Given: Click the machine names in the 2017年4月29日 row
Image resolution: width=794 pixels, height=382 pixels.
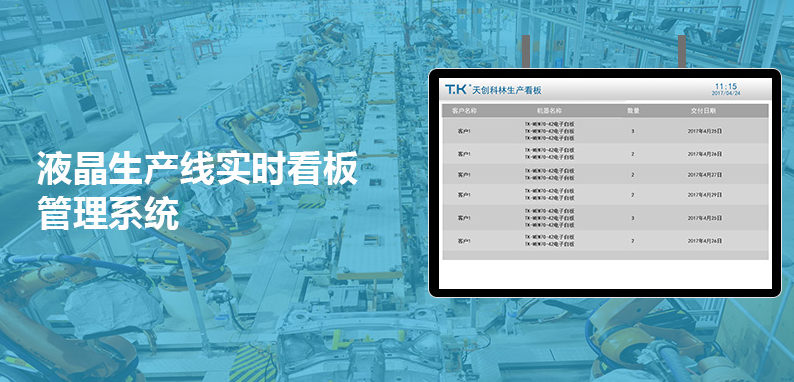Looking at the screenshot, I should click(549, 195).
